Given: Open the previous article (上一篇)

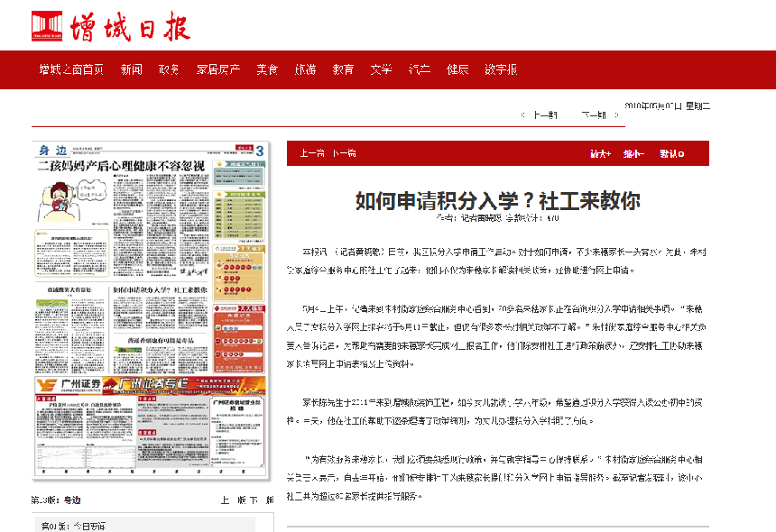Looking at the screenshot, I should tap(312, 153).
